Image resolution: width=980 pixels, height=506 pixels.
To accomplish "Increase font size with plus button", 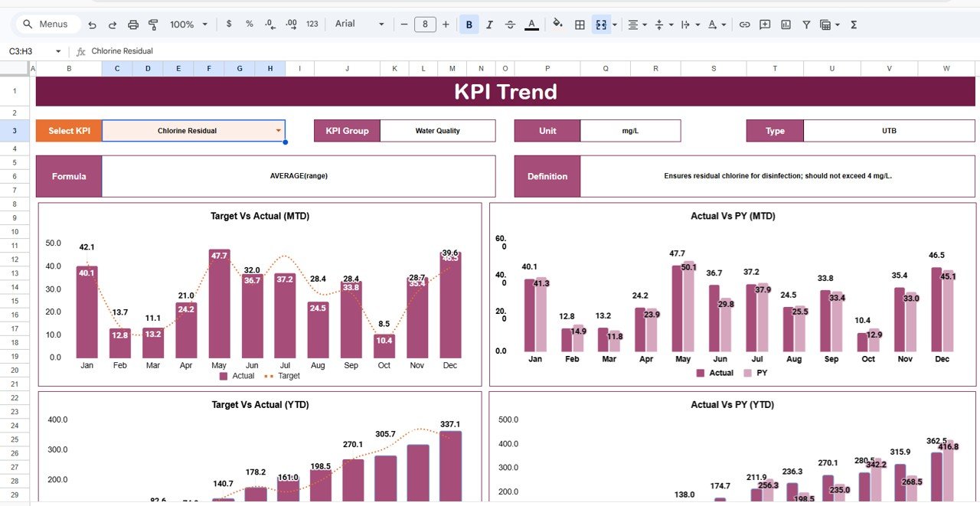I will click(445, 24).
